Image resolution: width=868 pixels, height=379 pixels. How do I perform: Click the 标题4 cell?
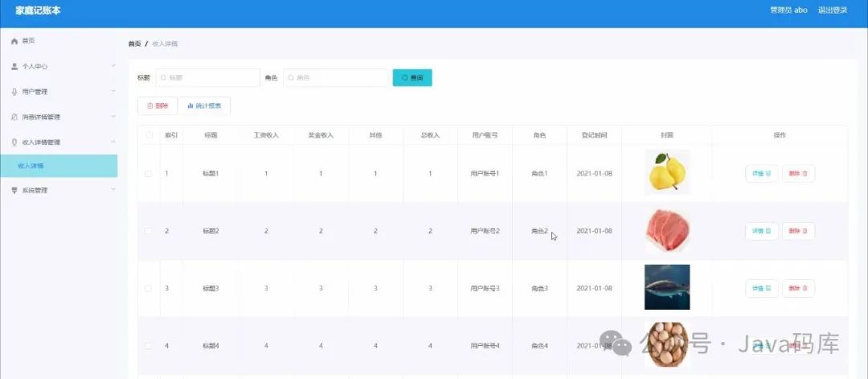(x=211, y=346)
